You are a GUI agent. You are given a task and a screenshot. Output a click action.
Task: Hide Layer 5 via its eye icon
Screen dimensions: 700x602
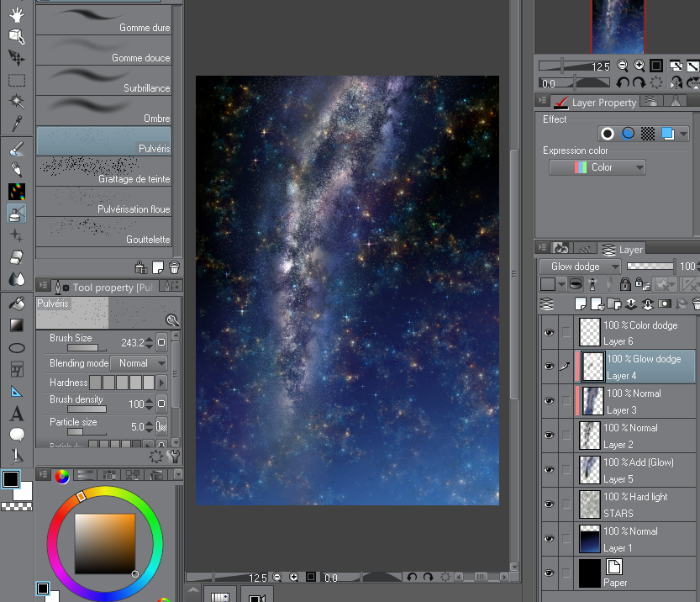pyautogui.click(x=549, y=469)
